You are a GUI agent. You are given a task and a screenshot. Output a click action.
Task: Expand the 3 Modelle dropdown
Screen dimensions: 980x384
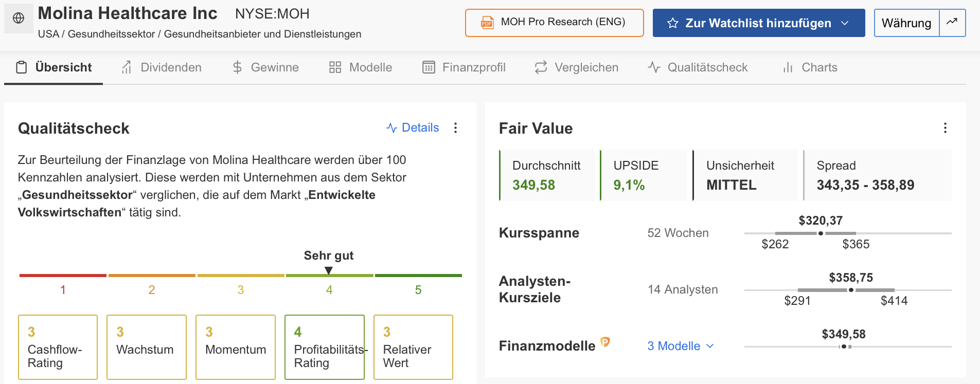click(x=681, y=346)
